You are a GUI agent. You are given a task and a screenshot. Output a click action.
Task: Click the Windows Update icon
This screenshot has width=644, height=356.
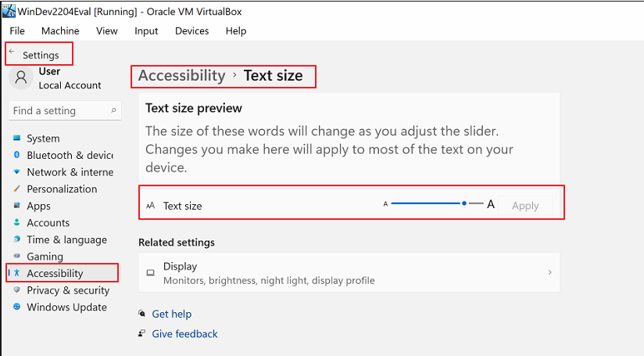[16, 307]
